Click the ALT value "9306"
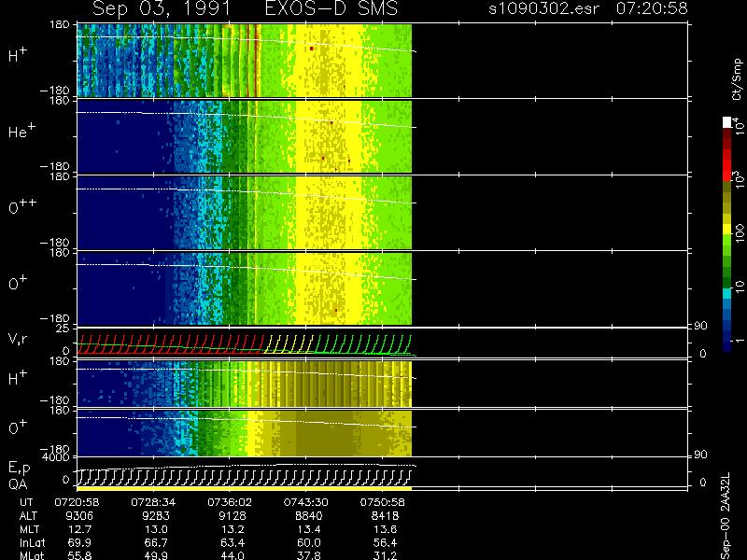Viewport: 747px width, 560px height. 80,516
